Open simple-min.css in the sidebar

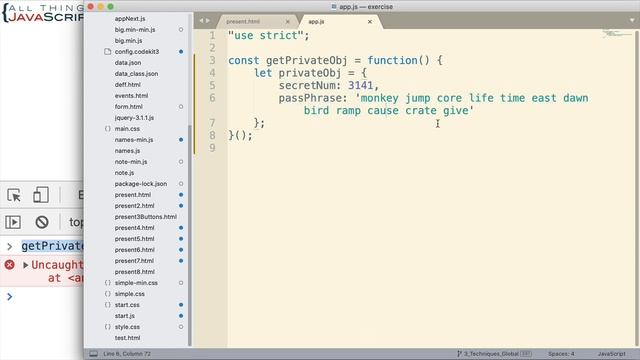(x=136, y=283)
